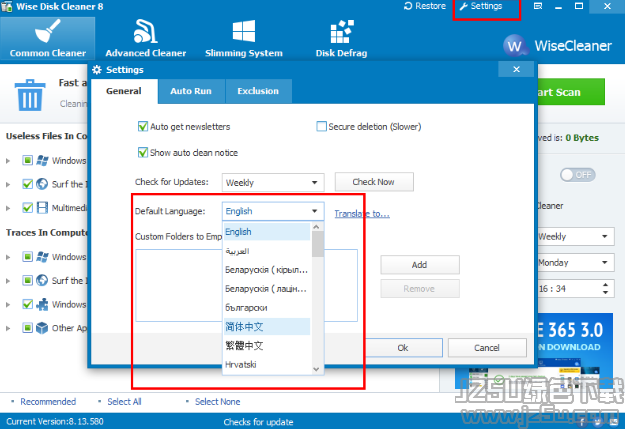Expand Windows system item under Traces
The image size is (625, 429).
(8, 257)
